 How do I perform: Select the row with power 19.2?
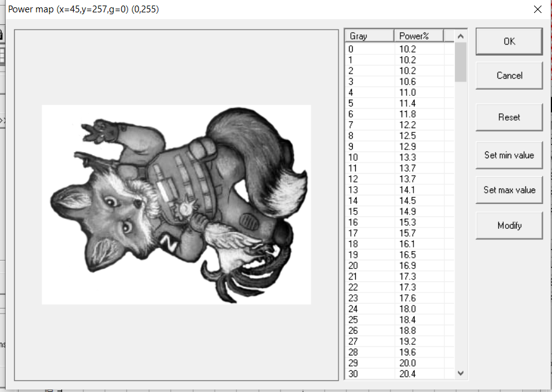point(400,342)
